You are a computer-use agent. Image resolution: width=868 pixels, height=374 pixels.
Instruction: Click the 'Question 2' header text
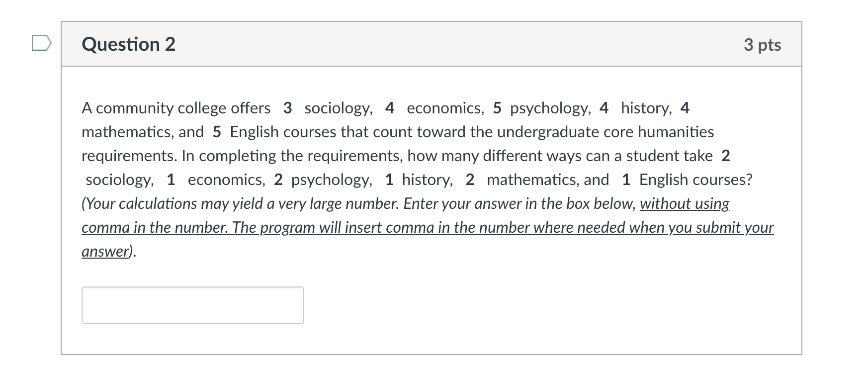(x=128, y=44)
